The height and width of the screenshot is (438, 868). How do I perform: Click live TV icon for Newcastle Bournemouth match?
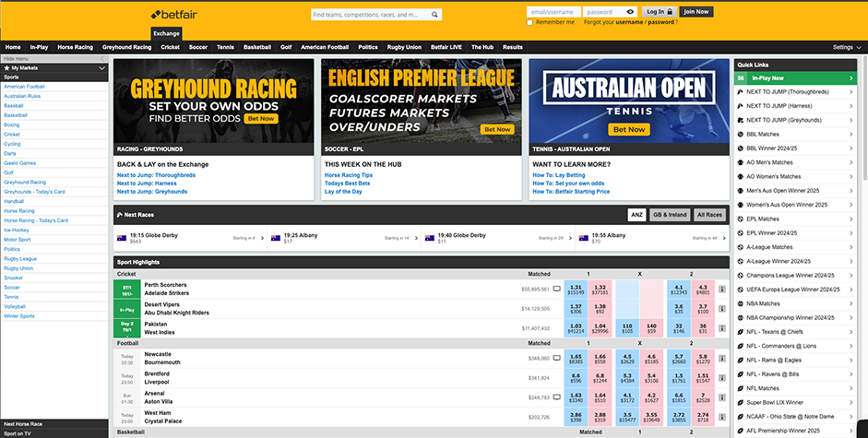556,359
